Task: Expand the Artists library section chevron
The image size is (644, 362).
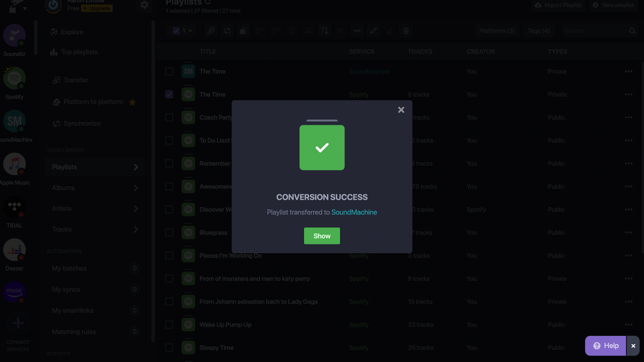Action: point(136,208)
